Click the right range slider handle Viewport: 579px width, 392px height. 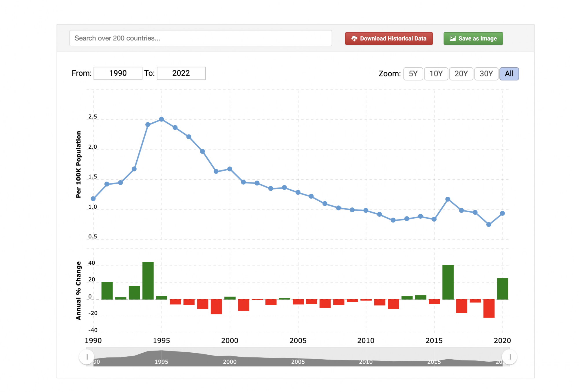pyautogui.click(x=509, y=357)
